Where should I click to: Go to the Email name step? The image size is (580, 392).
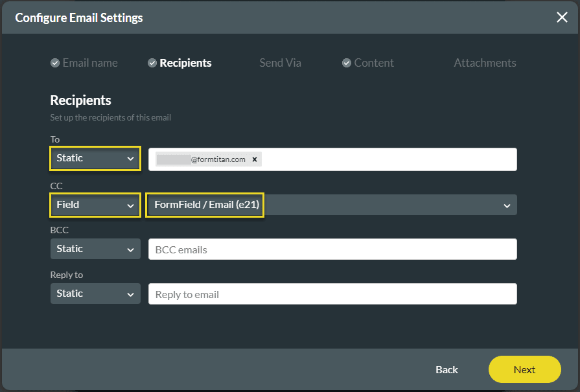[90, 63]
